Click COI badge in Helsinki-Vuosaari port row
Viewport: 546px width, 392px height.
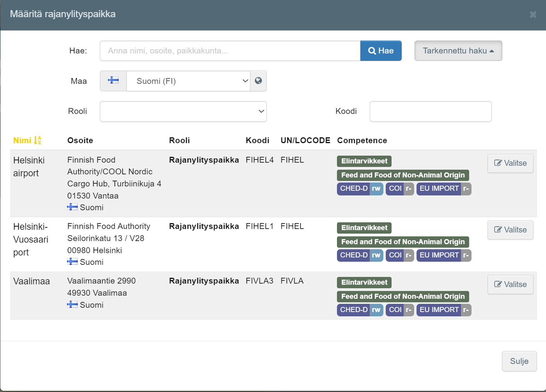coord(395,255)
